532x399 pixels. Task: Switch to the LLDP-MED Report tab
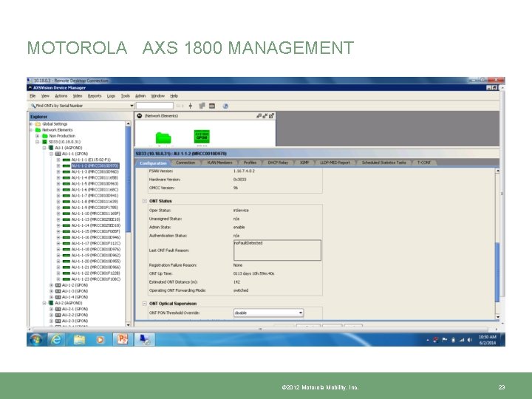tap(335, 163)
